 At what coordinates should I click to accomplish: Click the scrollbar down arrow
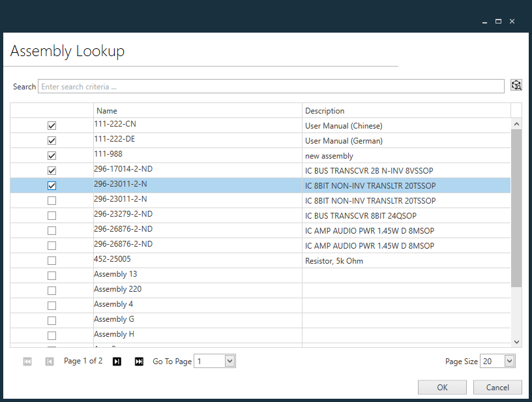516,341
